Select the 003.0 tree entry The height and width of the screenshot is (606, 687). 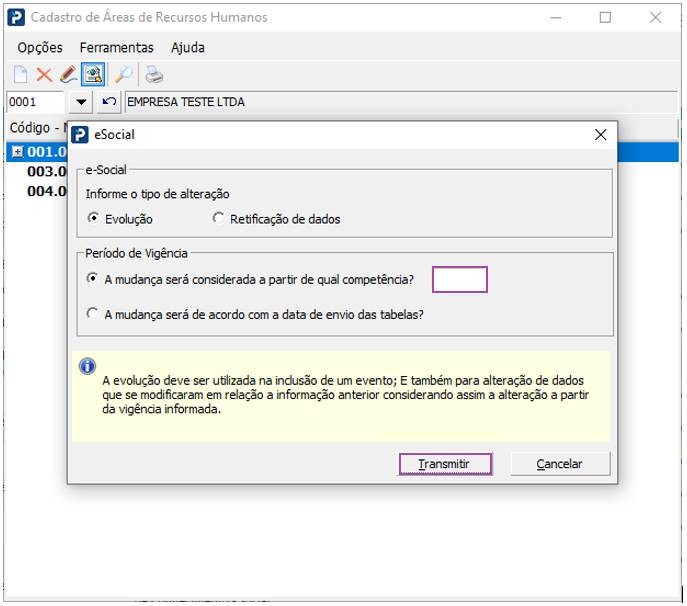point(46,171)
